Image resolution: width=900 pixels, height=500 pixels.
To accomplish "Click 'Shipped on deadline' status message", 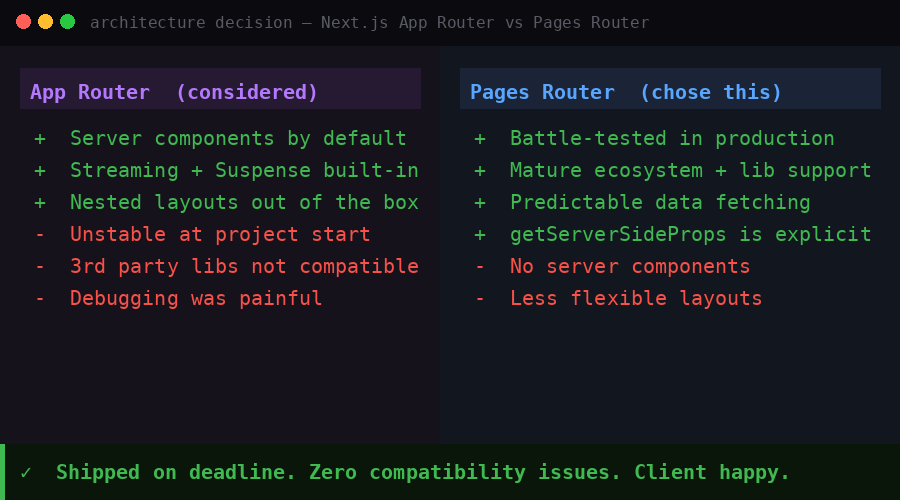I will point(175,472).
